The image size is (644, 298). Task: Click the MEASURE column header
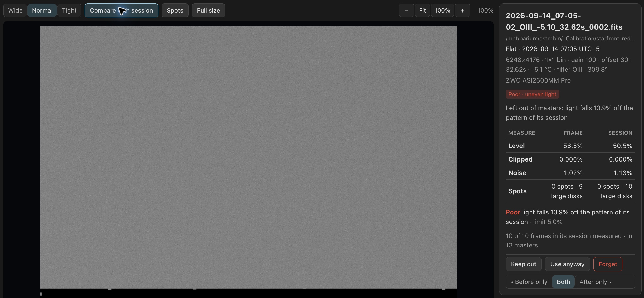(522, 133)
